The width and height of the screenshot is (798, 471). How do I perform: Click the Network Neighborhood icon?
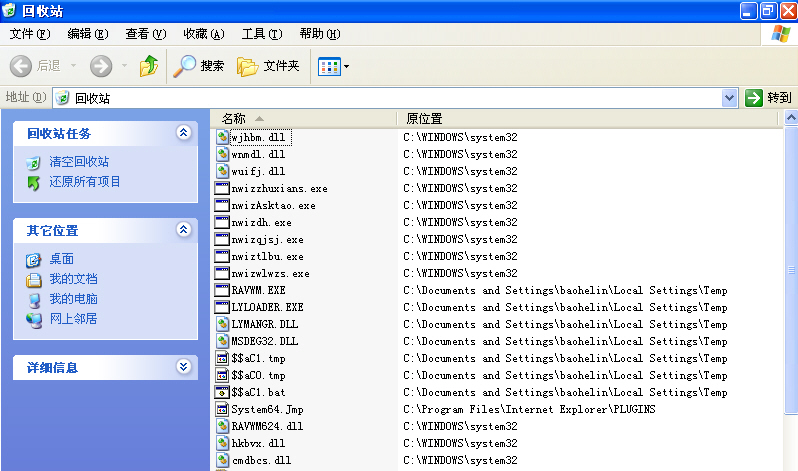(x=34, y=320)
